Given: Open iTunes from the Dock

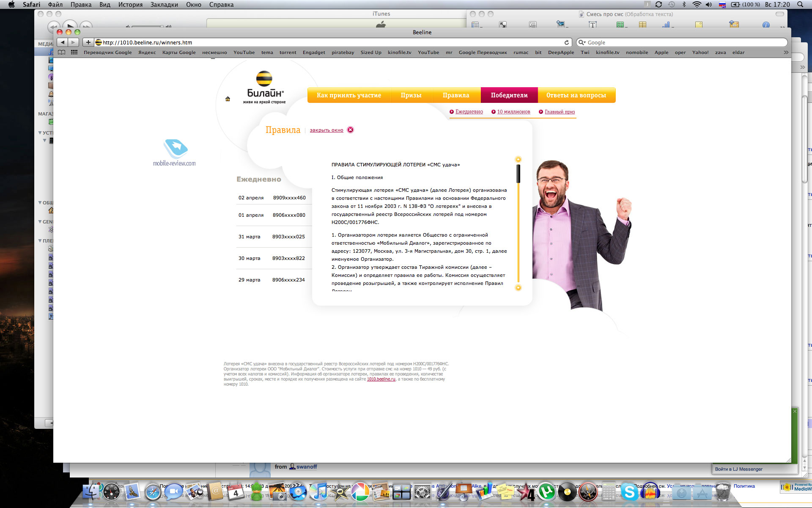Looking at the screenshot, I should click(x=318, y=492).
